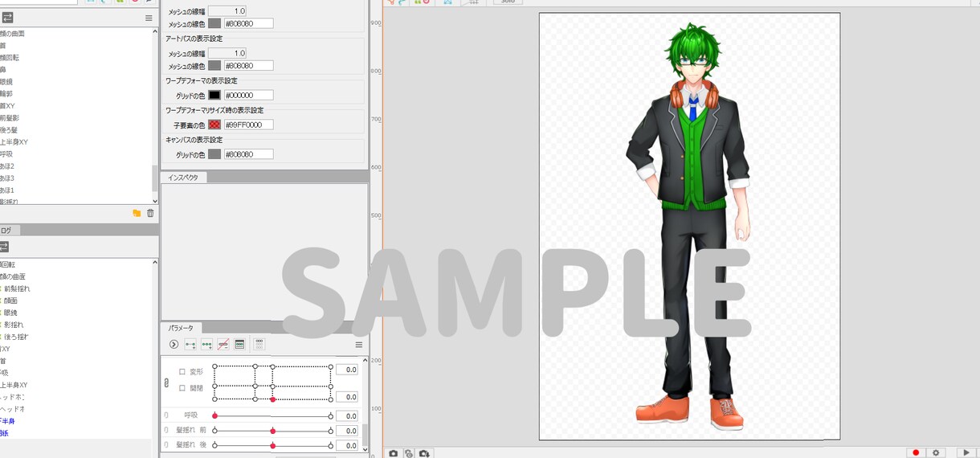Click the #000000 grid color field
980x458 pixels.
click(248, 95)
